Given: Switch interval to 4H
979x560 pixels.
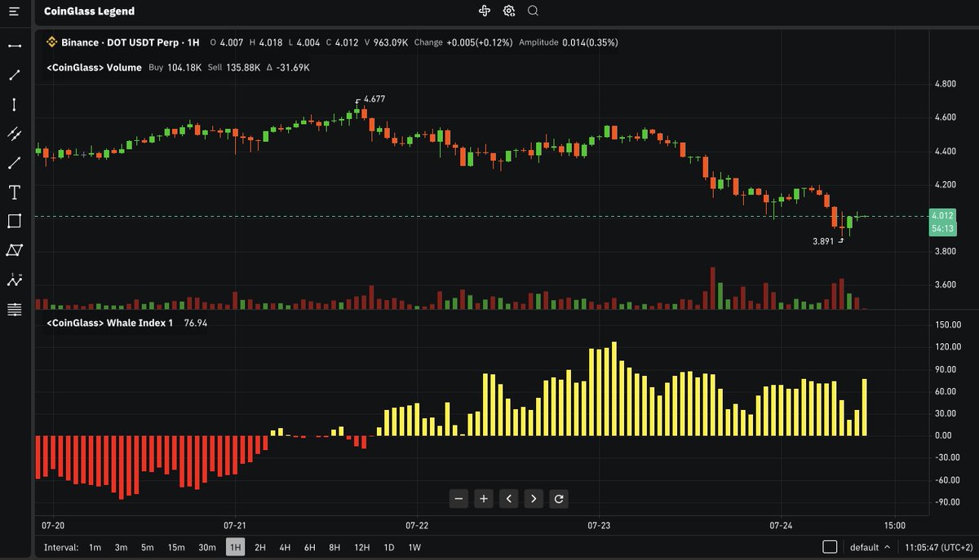Looking at the screenshot, I should [285, 548].
